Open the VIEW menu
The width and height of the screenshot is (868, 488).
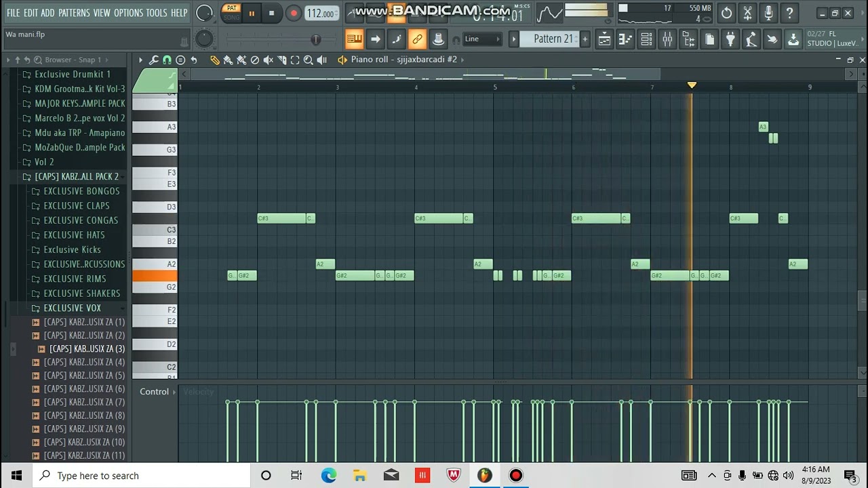click(102, 13)
